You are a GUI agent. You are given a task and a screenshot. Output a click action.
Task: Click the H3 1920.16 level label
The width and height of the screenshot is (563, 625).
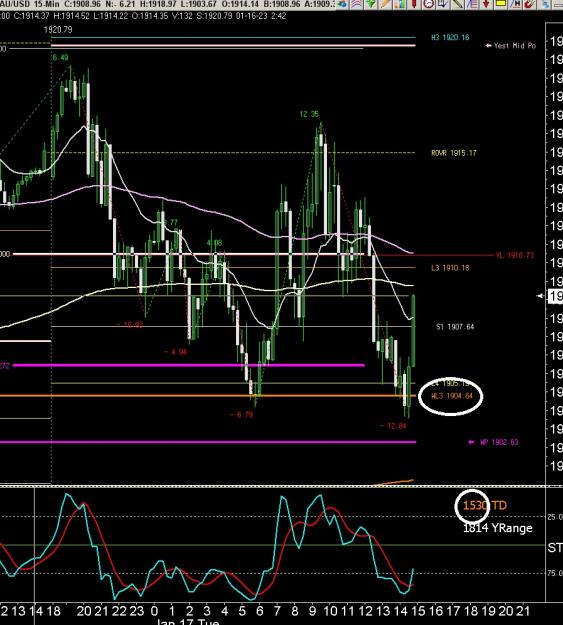tap(450, 37)
